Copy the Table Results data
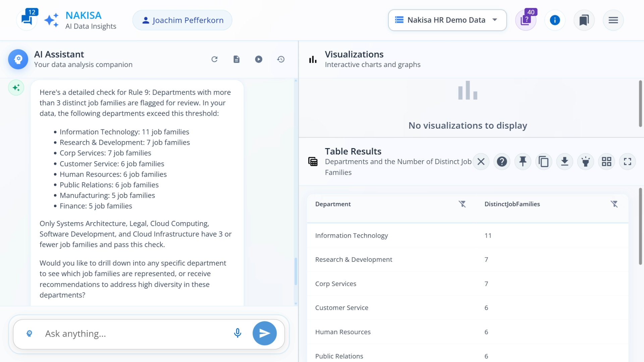 544,161
